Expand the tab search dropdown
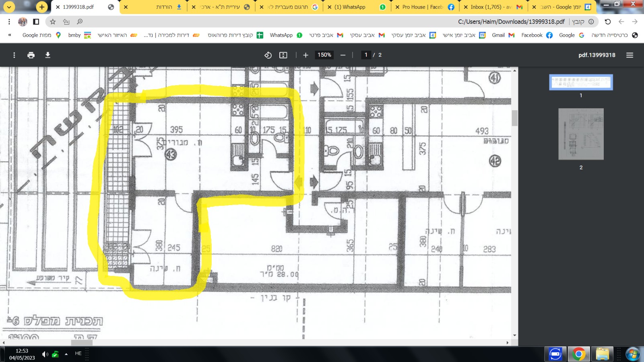The height and width of the screenshot is (362, 644). point(9,7)
